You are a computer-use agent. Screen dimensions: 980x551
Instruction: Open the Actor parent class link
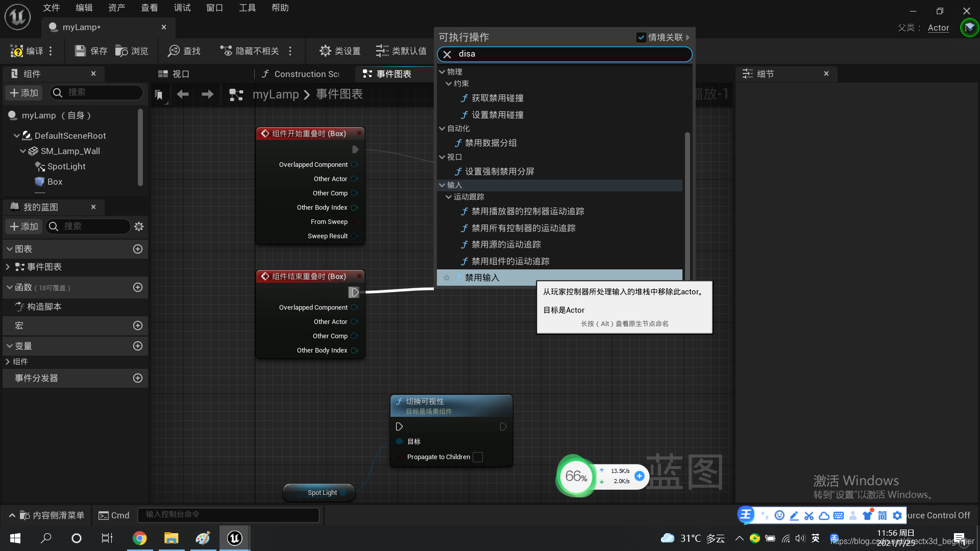pos(938,28)
